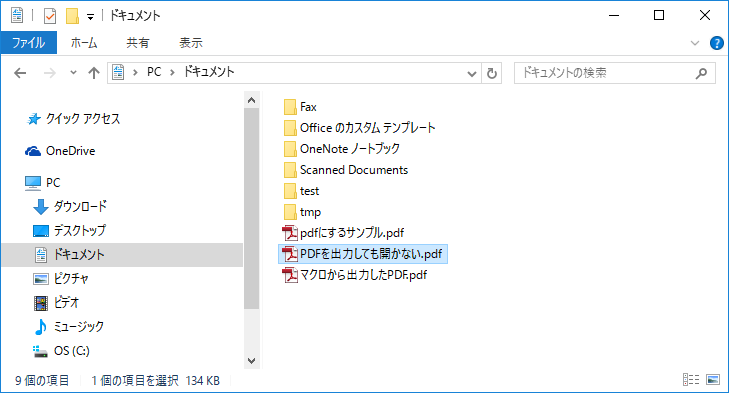Switch to details view in status bar
This screenshot has width=729, height=393.
[x=691, y=380]
